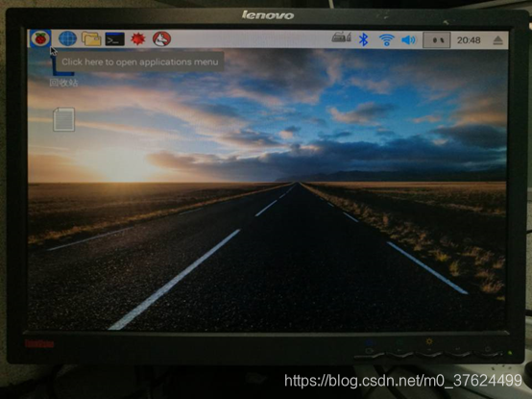Select the document file on desktop
This screenshot has width=532, height=399.
tap(63, 119)
